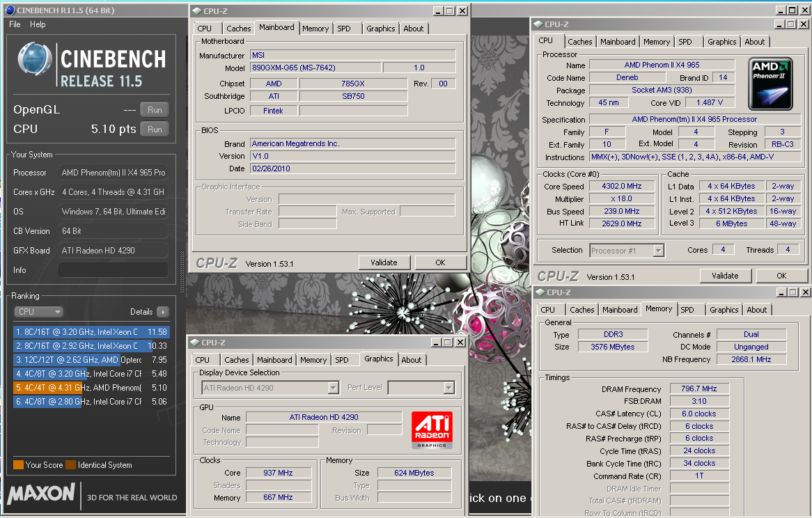Viewport: 812px width, 518px height.
Task: Click the AMD Phenom II processor logo
Action: point(770,84)
